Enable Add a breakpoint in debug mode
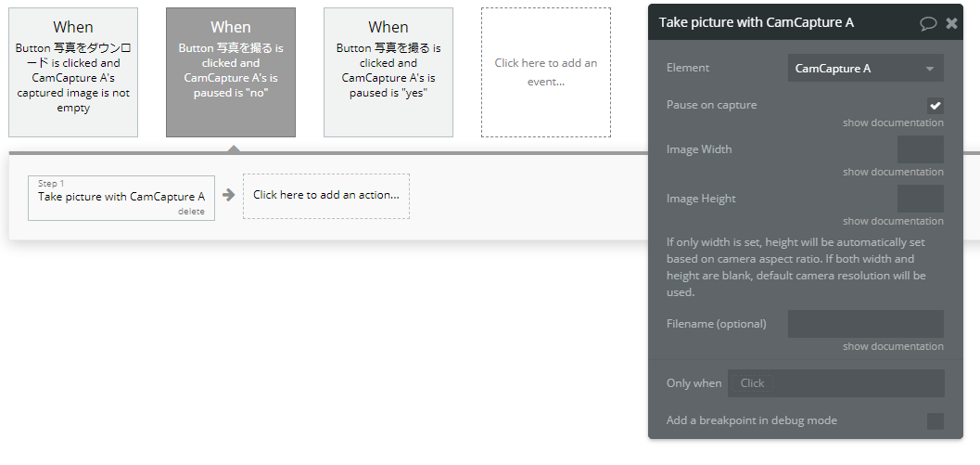The image size is (980, 465). pyautogui.click(x=935, y=421)
